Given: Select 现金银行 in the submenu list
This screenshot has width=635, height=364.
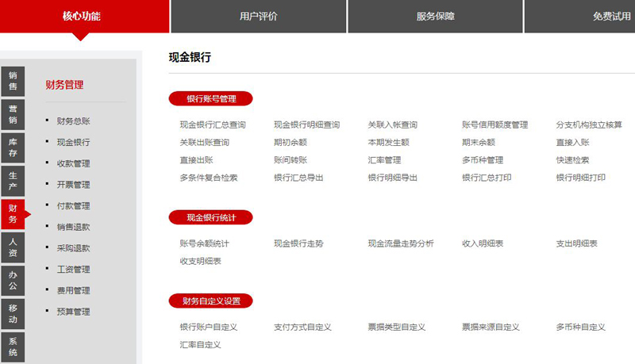Looking at the screenshot, I should 73,143.
